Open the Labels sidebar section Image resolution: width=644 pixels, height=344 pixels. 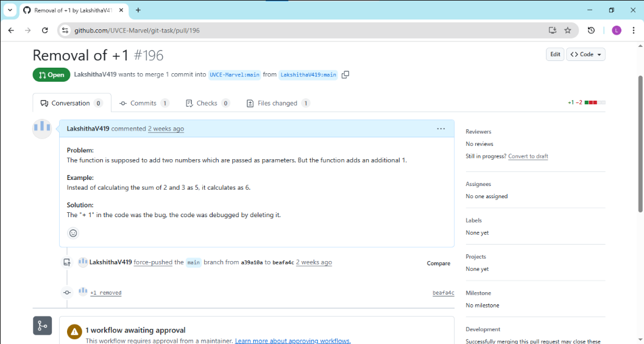[473, 220]
